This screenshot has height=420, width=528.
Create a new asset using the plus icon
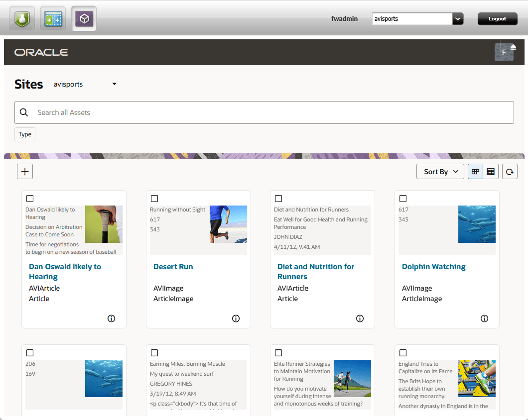(24, 171)
